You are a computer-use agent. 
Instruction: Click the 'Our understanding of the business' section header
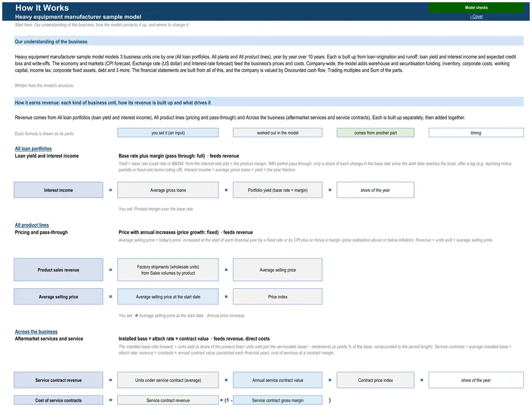(x=269, y=42)
